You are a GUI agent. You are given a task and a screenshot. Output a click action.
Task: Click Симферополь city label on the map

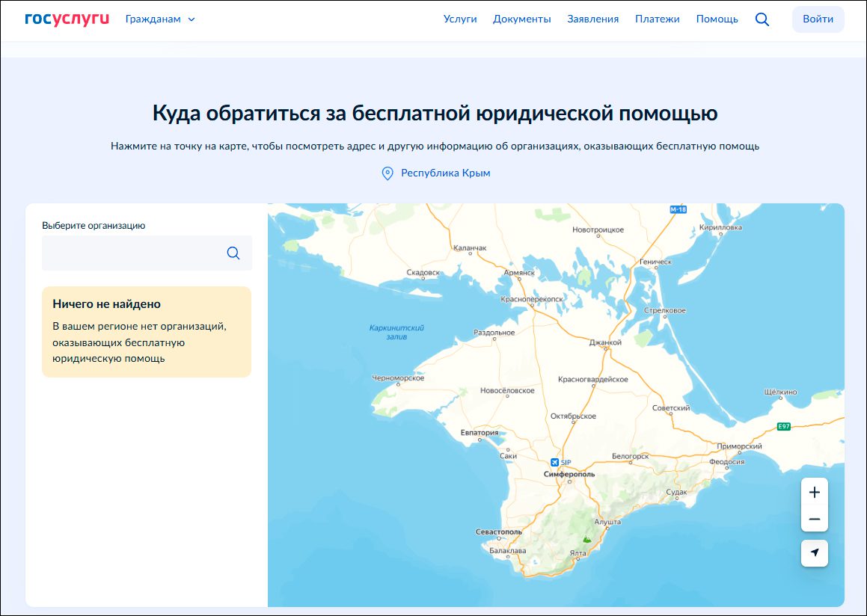click(x=569, y=475)
